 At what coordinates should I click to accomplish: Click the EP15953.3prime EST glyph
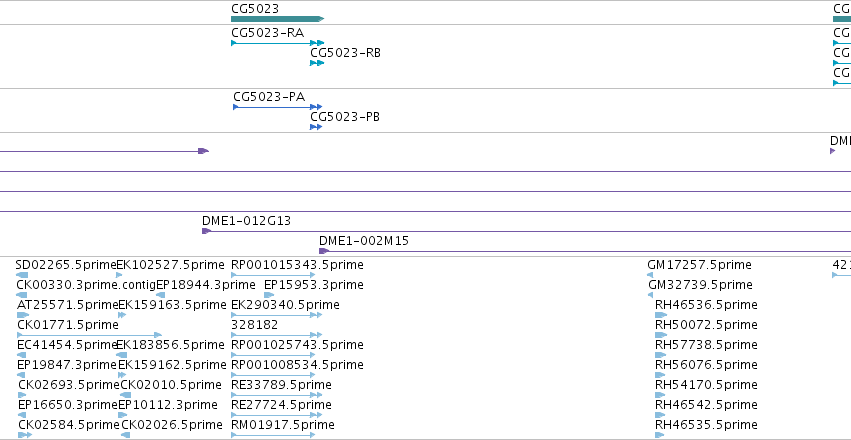pos(269,295)
